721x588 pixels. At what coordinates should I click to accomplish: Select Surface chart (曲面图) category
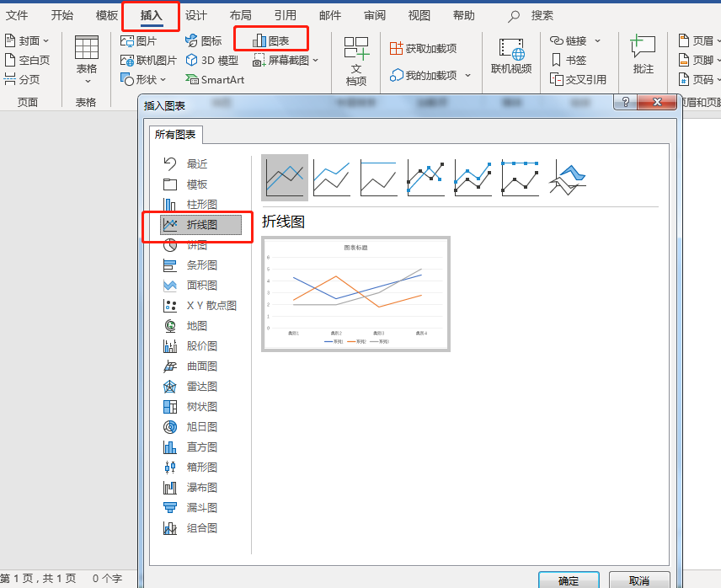tap(190, 366)
